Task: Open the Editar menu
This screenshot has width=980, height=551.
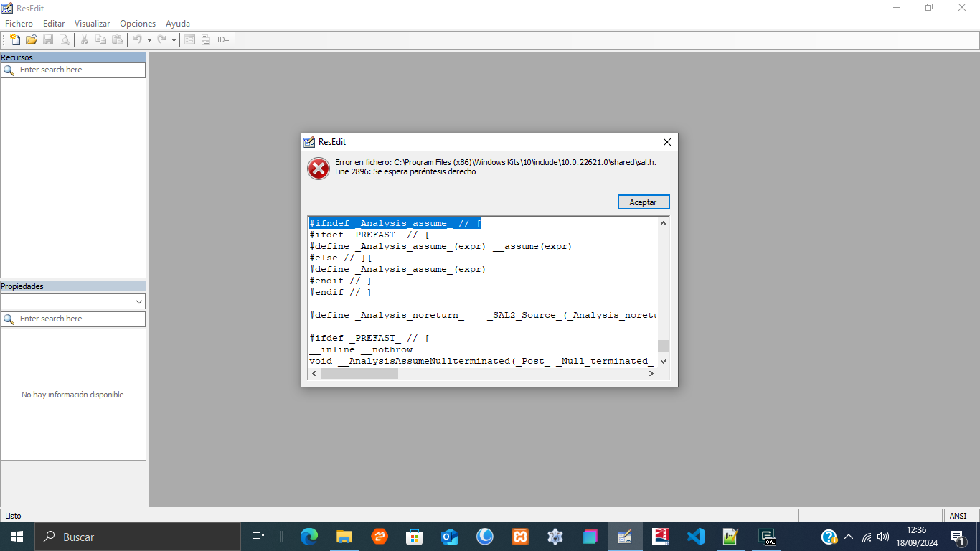Action: pos(54,24)
